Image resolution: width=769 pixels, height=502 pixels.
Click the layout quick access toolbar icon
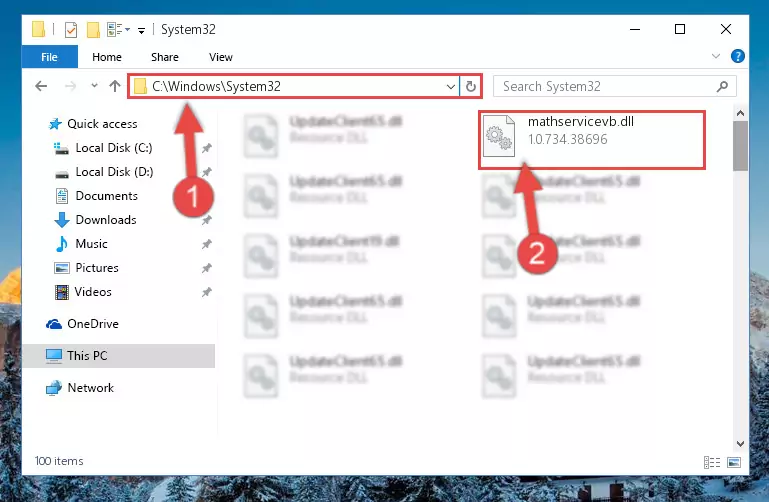tap(115, 29)
